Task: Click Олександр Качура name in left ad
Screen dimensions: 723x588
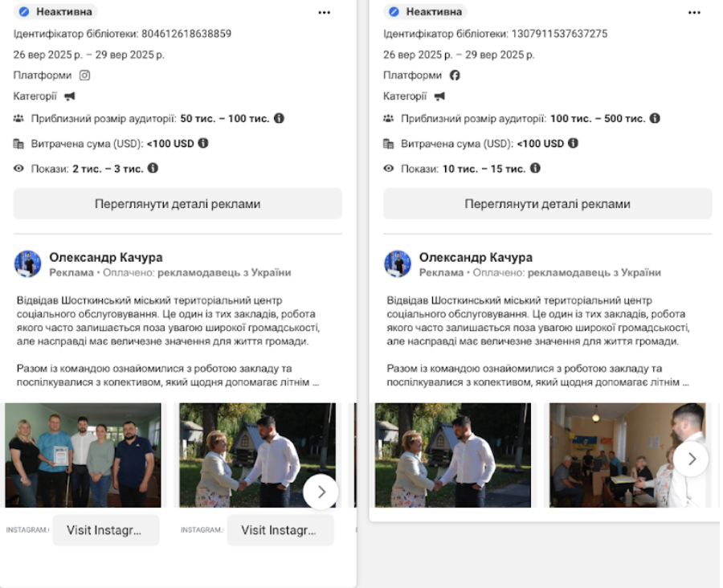Action: (106, 258)
